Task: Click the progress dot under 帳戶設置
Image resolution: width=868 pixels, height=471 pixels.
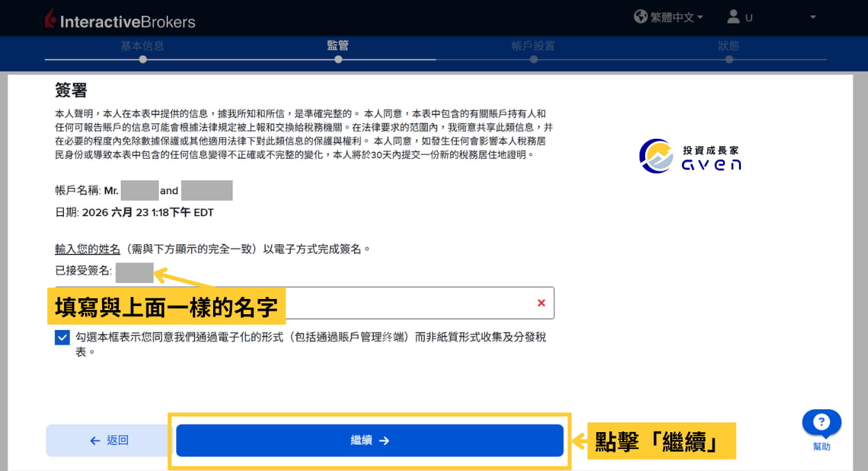Action: coord(533,60)
